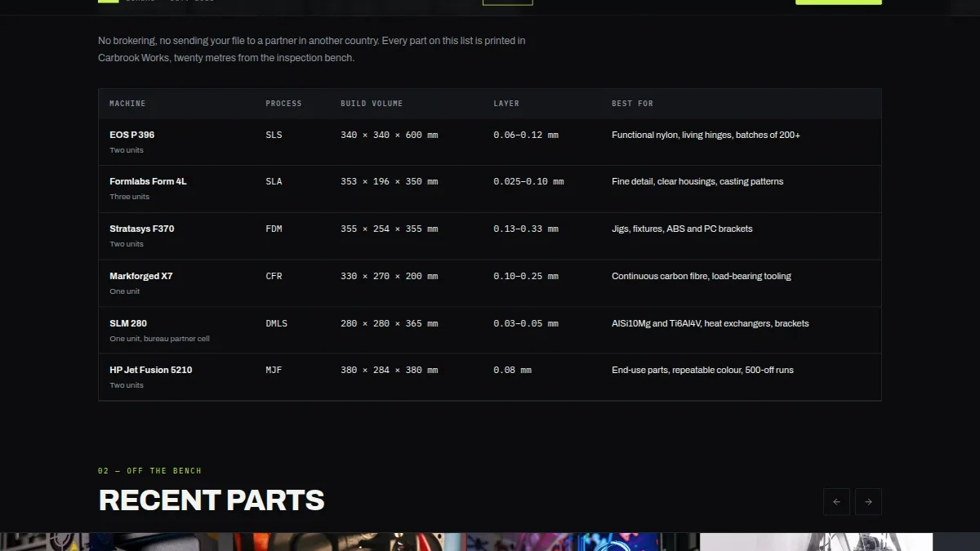Select the Formlabs Form 4L machine name
The image size is (980, 551).
(148, 181)
